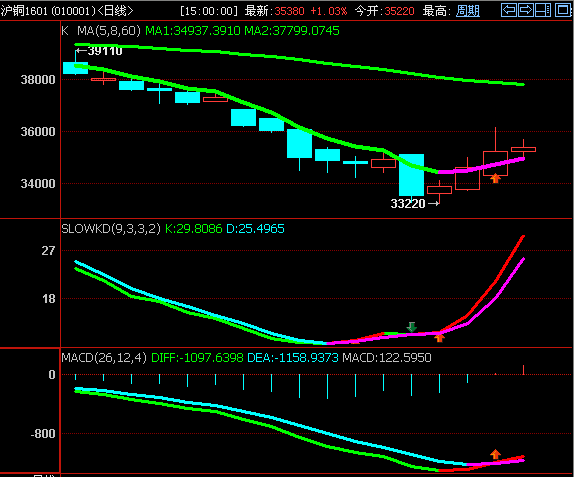Click the orange buy arrow under candlestick
Screen dimensions: 574x477
[x=495, y=178]
